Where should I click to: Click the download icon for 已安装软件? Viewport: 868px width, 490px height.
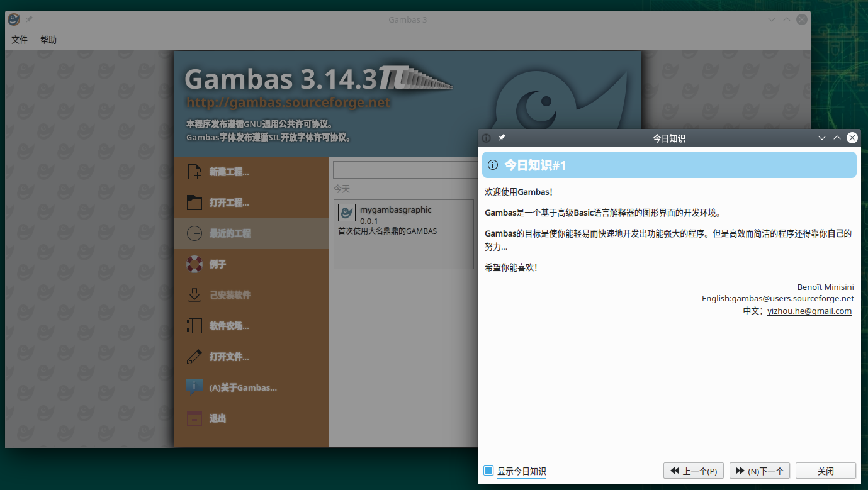pos(193,294)
